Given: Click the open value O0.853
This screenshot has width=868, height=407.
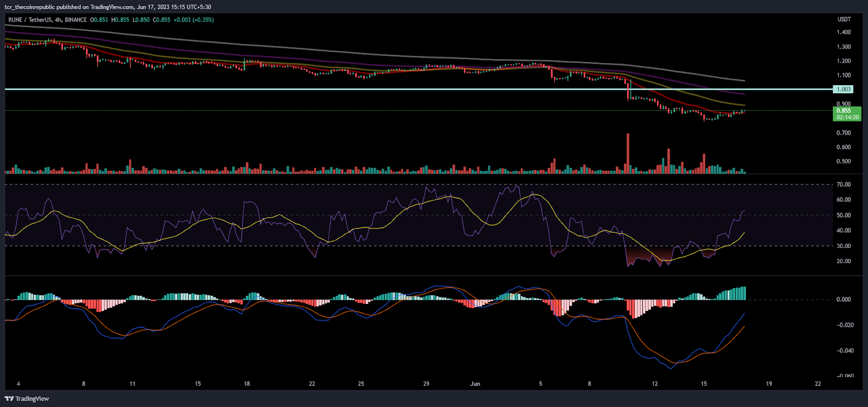Looking at the screenshot, I should pyautogui.click(x=99, y=20).
